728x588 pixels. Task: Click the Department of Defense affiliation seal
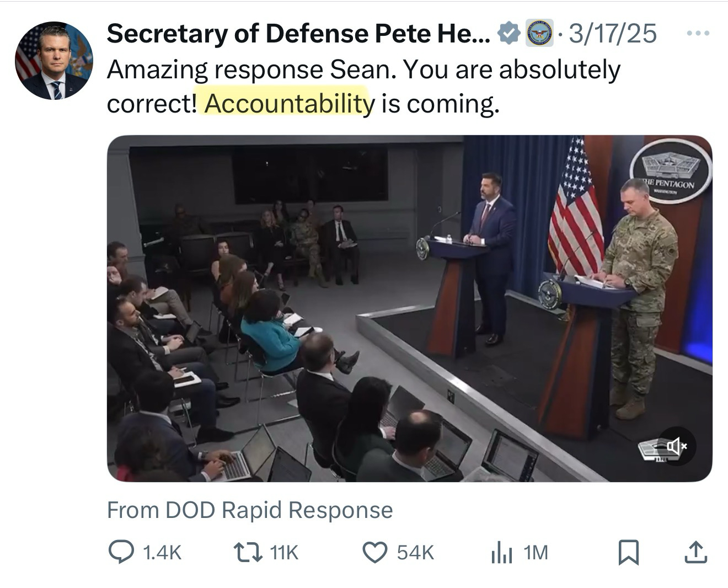[x=539, y=34]
